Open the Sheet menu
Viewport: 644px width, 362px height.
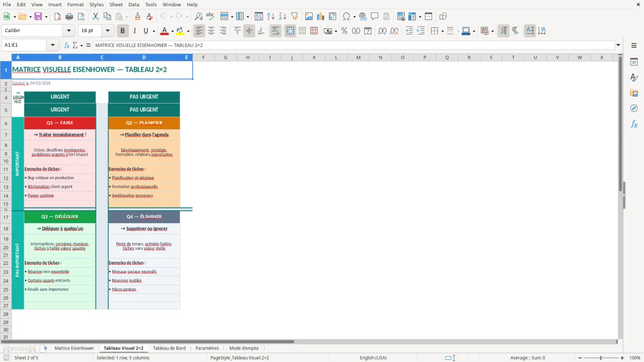point(116,4)
